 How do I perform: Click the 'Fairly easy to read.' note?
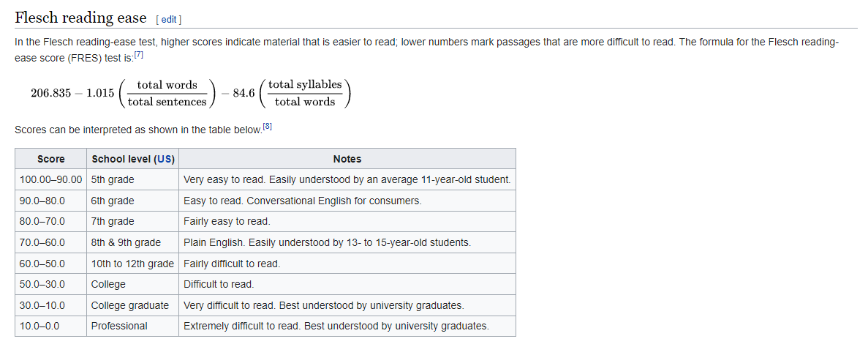click(227, 222)
